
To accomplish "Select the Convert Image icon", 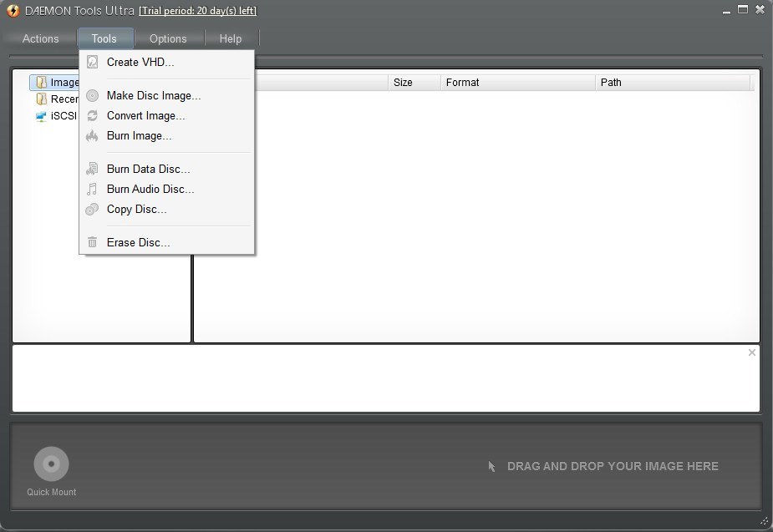I will click(92, 115).
